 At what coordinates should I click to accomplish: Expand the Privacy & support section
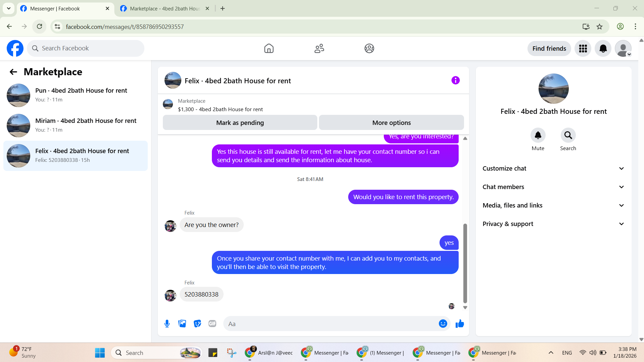tap(553, 224)
